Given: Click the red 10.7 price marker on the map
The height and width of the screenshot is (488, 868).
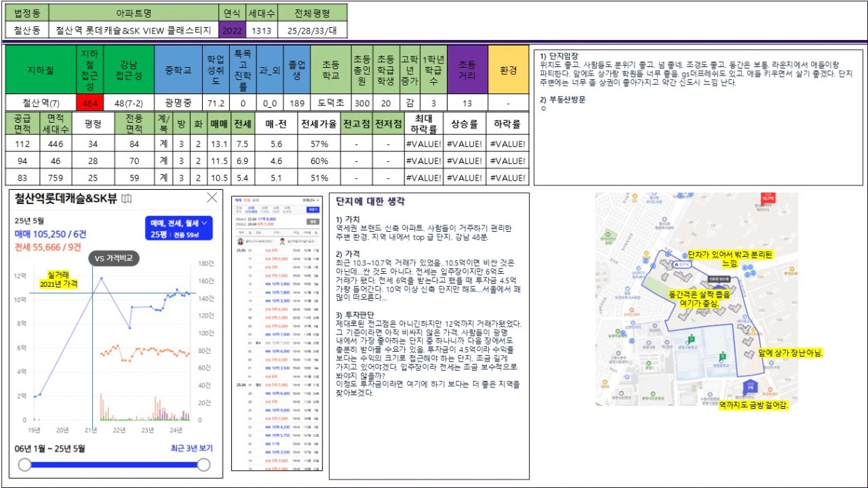Looking at the screenshot, I should [768, 199].
